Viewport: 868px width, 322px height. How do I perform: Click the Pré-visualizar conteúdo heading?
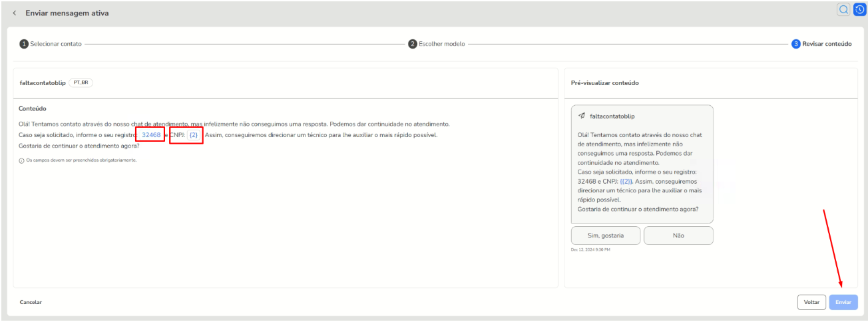pyautogui.click(x=604, y=83)
